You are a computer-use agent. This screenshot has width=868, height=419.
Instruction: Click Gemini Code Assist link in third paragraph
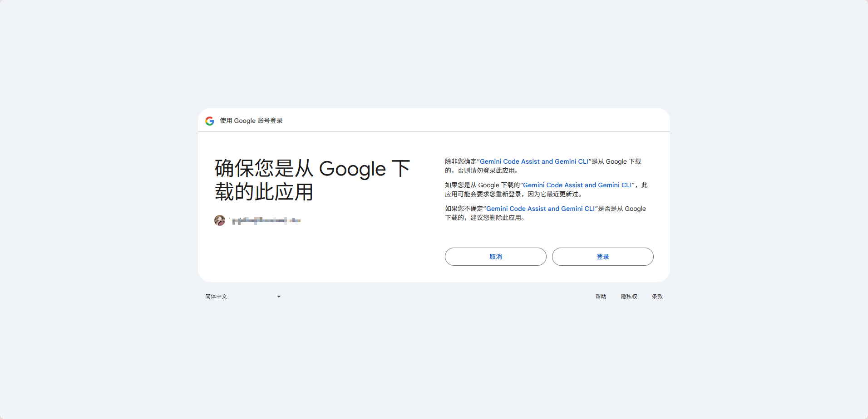pyautogui.click(x=540, y=209)
